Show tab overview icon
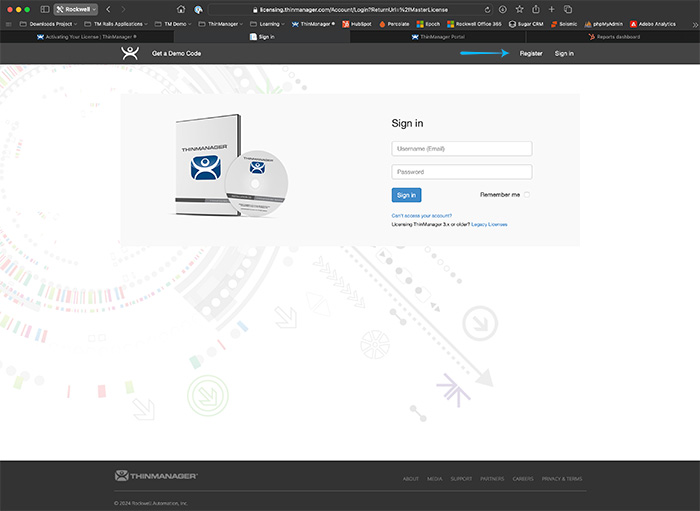The height and width of the screenshot is (511, 700). pyautogui.click(x=568, y=9)
